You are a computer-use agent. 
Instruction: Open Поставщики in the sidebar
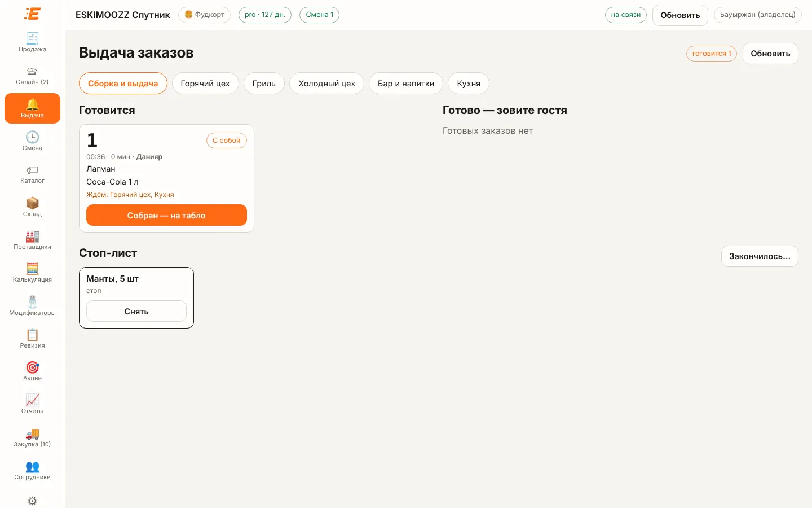tap(32, 240)
